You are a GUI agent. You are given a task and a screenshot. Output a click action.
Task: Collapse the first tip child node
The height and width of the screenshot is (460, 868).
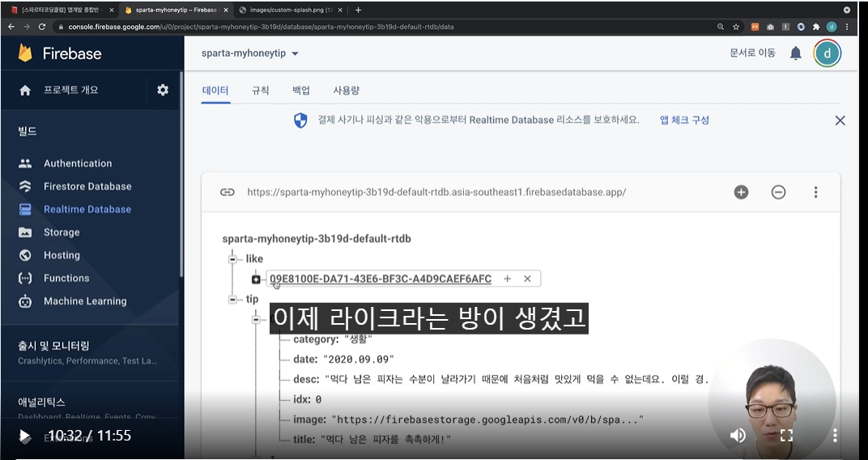pos(256,319)
